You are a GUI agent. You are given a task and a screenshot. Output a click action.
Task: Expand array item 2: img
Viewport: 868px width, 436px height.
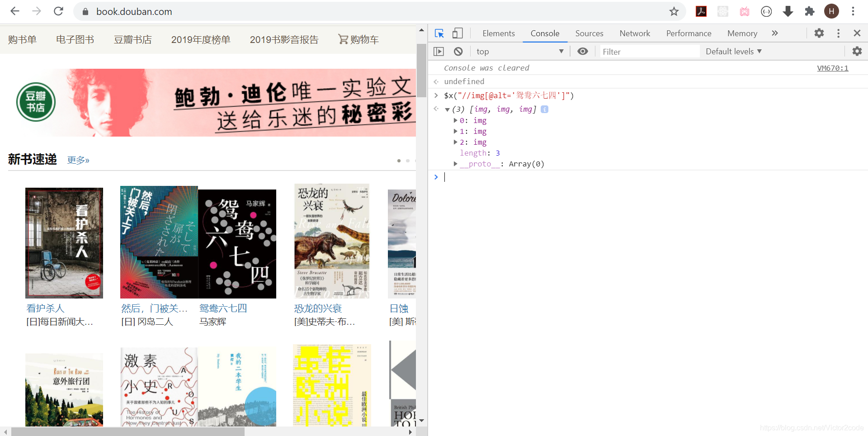456,142
